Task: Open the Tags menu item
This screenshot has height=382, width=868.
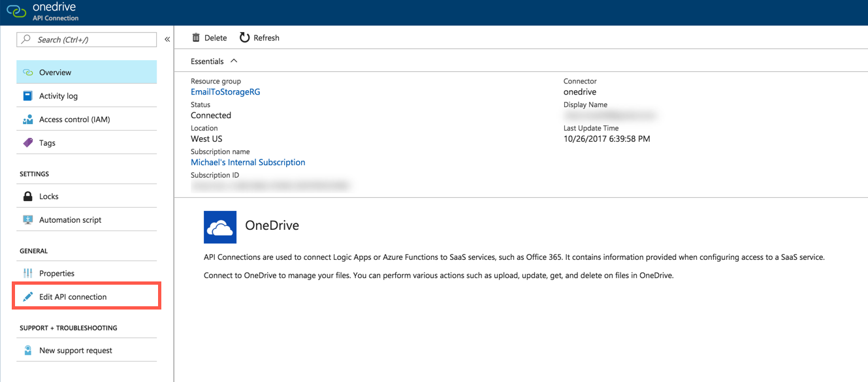Action: click(86, 143)
